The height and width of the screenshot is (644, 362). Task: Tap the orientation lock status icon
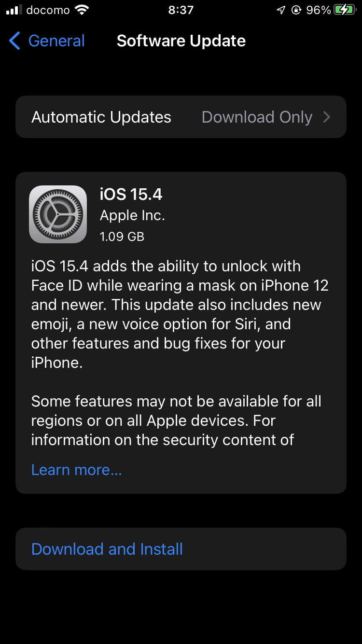coord(296,10)
